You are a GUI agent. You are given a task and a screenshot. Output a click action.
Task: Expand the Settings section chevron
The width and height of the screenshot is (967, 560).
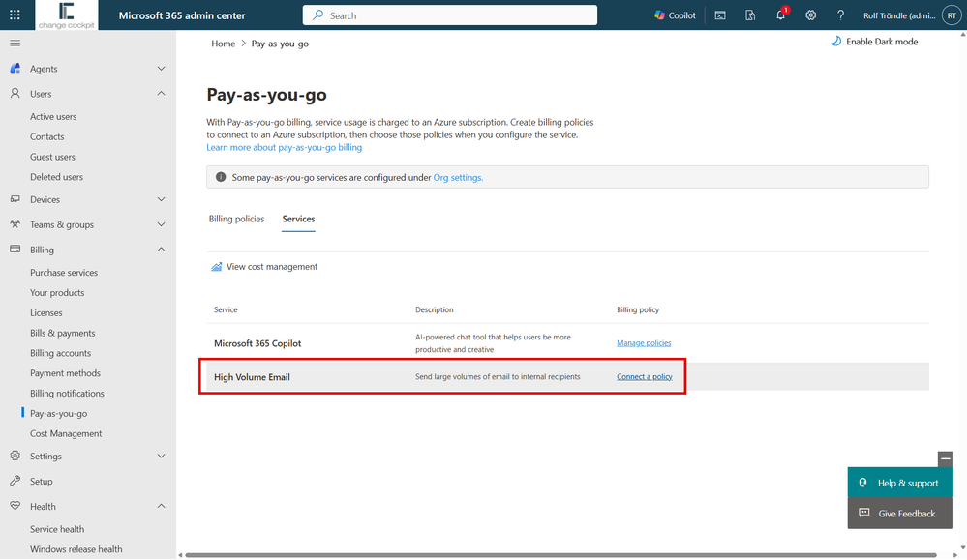[x=161, y=456]
